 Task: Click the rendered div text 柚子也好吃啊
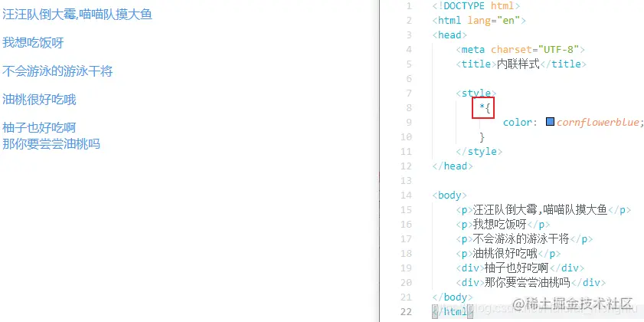[39, 127]
